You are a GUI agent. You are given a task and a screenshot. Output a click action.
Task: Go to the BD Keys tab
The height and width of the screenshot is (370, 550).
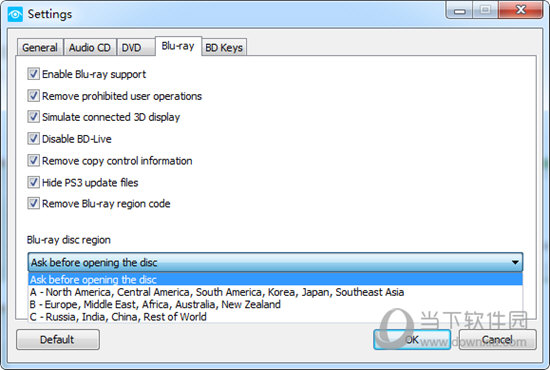click(224, 47)
